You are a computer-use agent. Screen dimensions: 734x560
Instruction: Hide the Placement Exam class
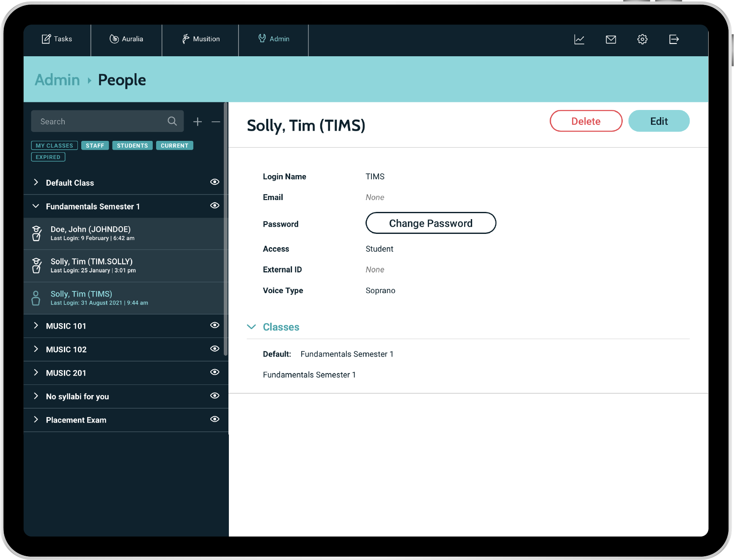pyautogui.click(x=215, y=419)
